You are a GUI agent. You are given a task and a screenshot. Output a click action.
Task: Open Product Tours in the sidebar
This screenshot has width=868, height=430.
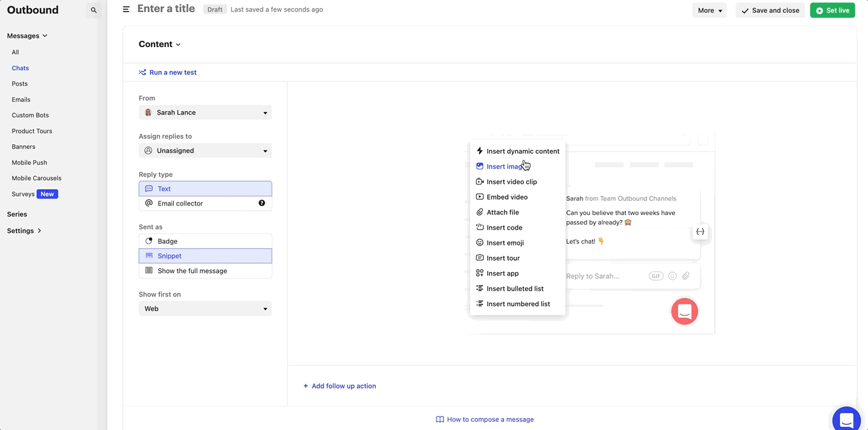coord(32,131)
